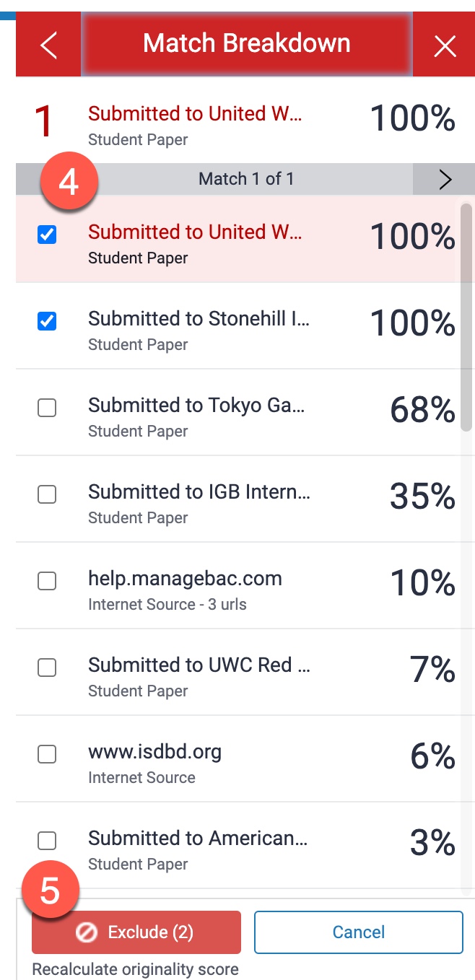Click the Match Breakdown title
The width and height of the screenshot is (475, 980).
click(246, 43)
